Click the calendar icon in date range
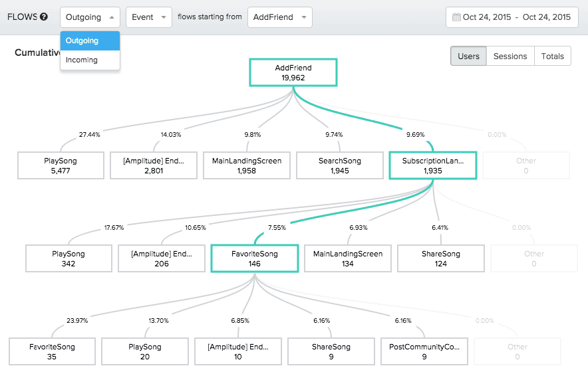 pyautogui.click(x=456, y=17)
